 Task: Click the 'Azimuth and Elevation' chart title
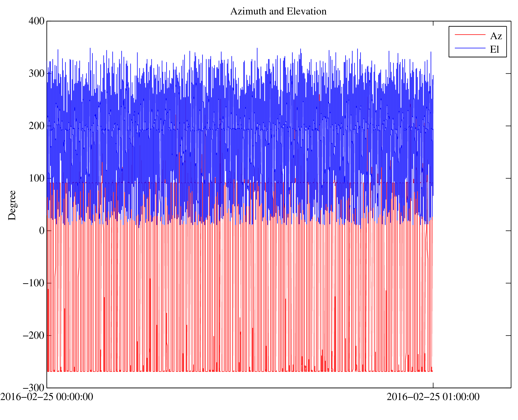click(278, 11)
